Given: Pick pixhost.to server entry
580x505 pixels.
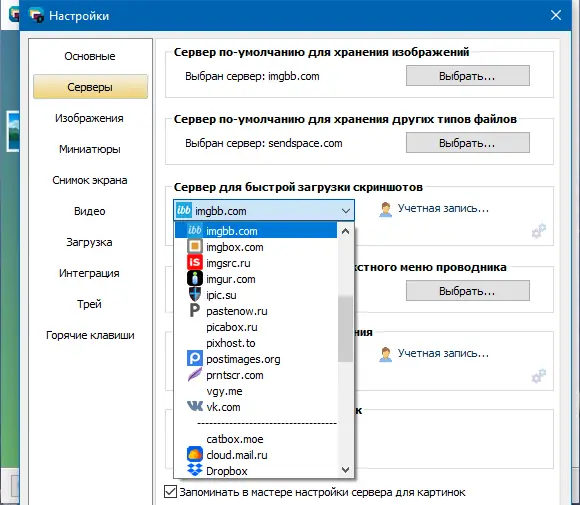Looking at the screenshot, I should (256, 343).
